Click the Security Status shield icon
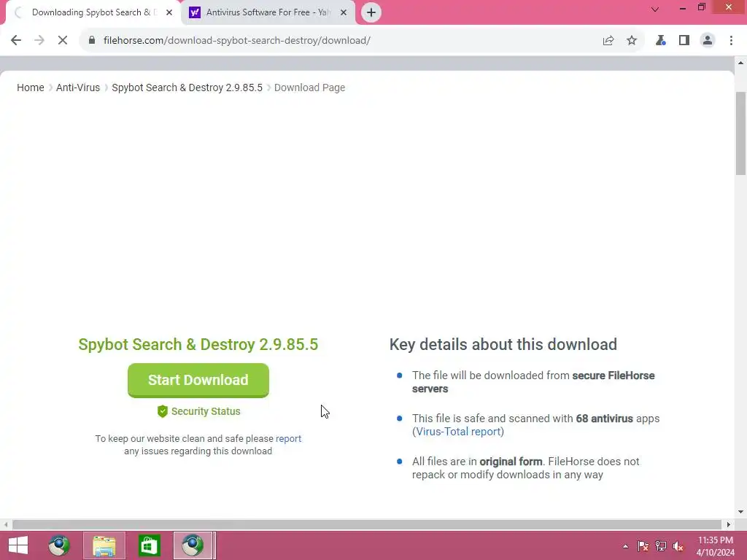 (163, 411)
